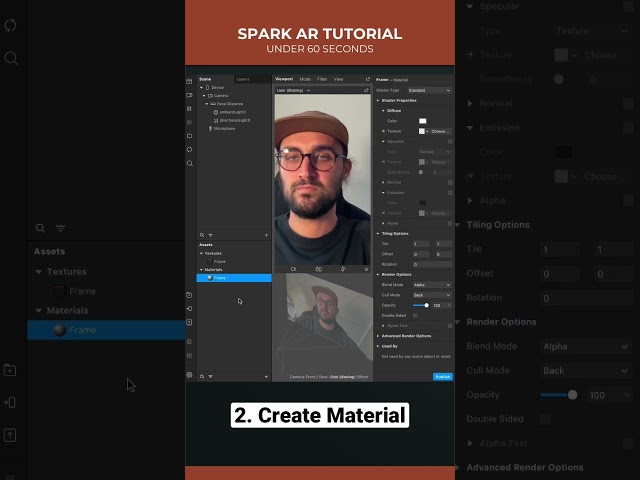Click the send-to-device icon in lower left toolbar
This screenshot has width=640, height=480.
coord(189,309)
